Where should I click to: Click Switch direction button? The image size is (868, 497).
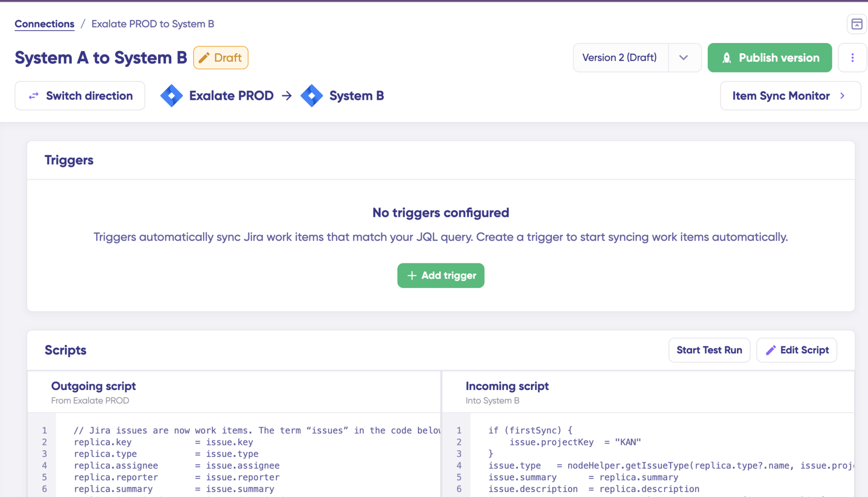click(x=80, y=96)
